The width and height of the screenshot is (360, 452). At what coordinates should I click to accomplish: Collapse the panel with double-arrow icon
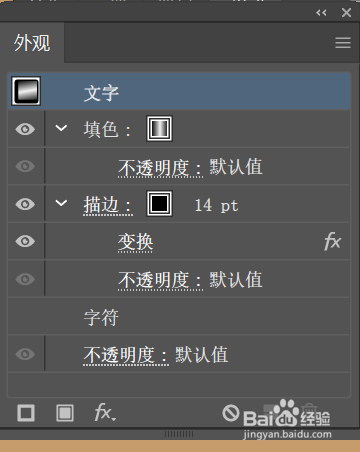[x=321, y=13]
